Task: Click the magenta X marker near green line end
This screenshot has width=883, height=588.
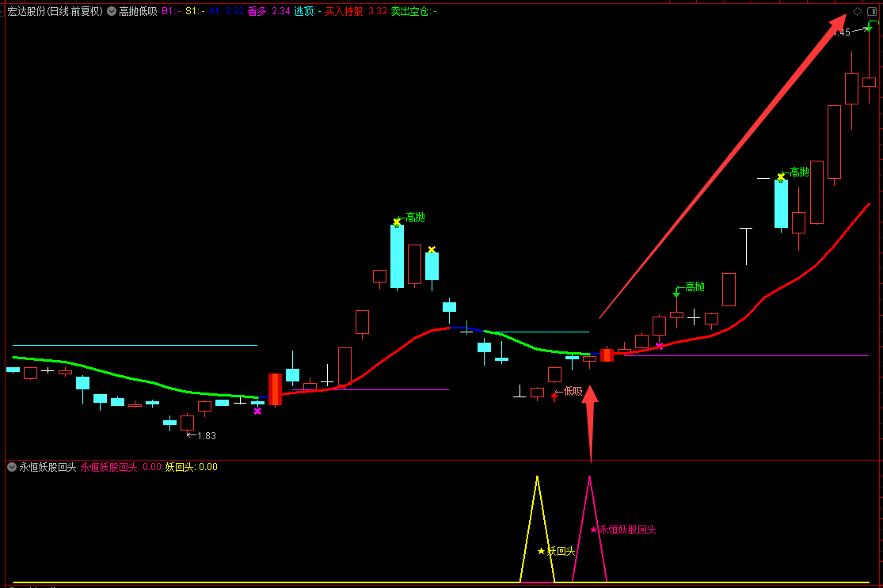Action: (257, 411)
